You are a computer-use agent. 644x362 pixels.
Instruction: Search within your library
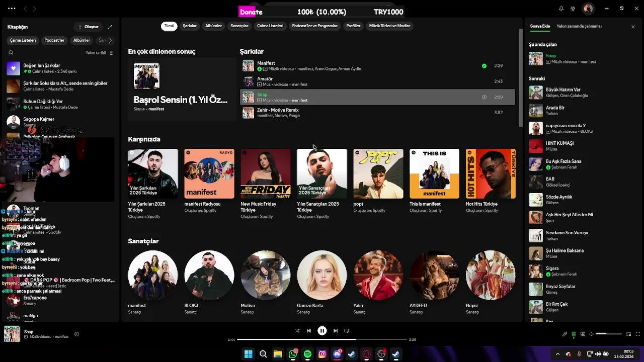point(11,53)
